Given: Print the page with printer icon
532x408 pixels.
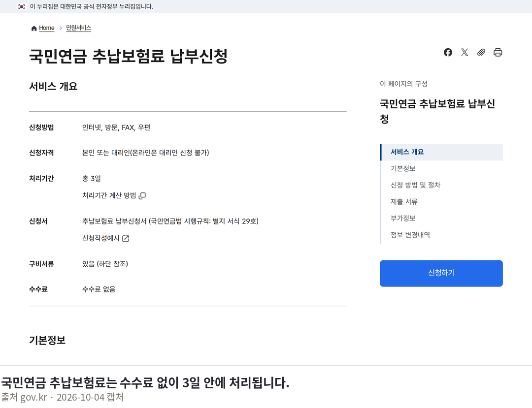Looking at the screenshot, I should pyautogui.click(x=498, y=52).
